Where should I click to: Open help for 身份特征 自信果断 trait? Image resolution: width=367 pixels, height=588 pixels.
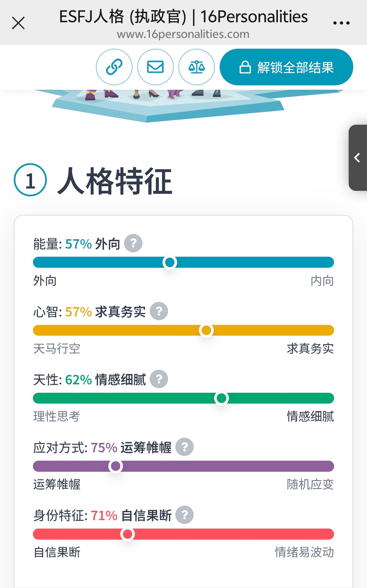(184, 515)
